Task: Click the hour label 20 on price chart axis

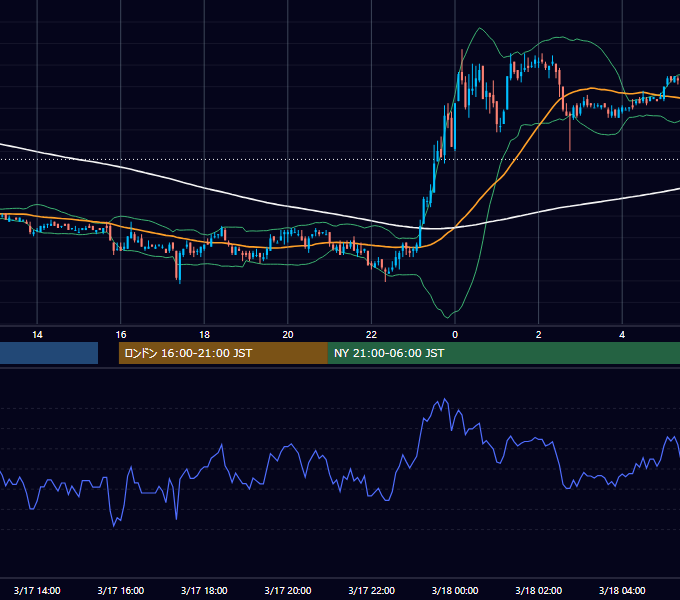Action: (x=288, y=335)
